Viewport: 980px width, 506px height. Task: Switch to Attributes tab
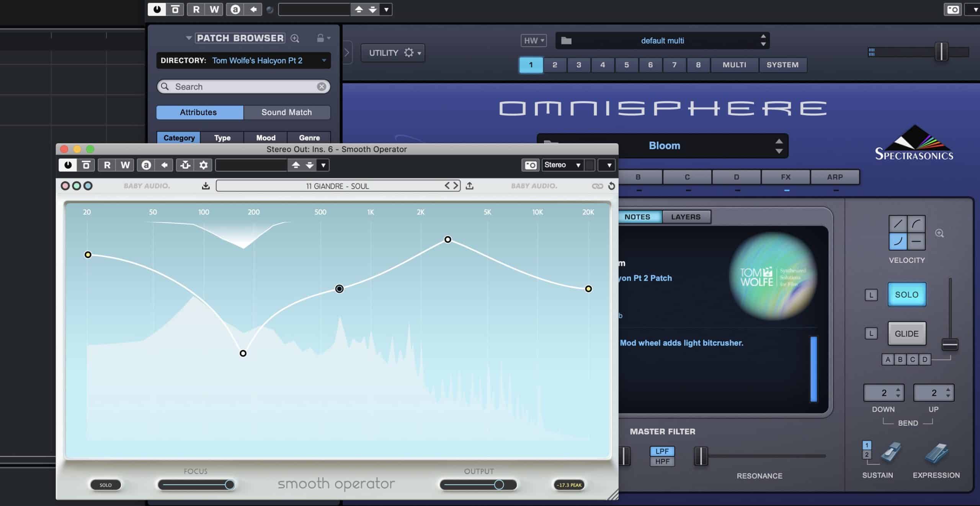click(x=199, y=112)
